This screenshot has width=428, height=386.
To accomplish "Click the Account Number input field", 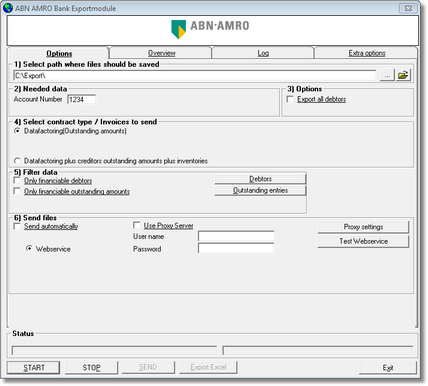I will click(82, 99).
